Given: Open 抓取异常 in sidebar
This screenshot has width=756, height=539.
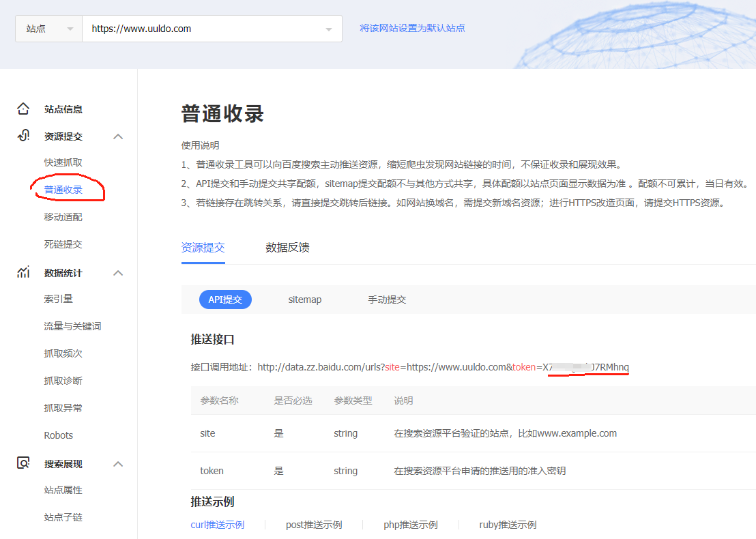Looking at the screenshot, I should point(63,408).
